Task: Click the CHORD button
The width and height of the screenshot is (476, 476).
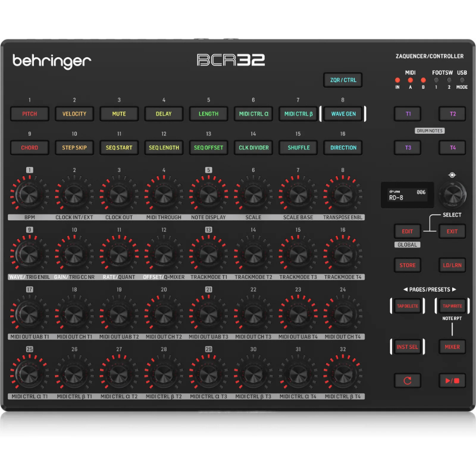Action: [x=29, y=148]
